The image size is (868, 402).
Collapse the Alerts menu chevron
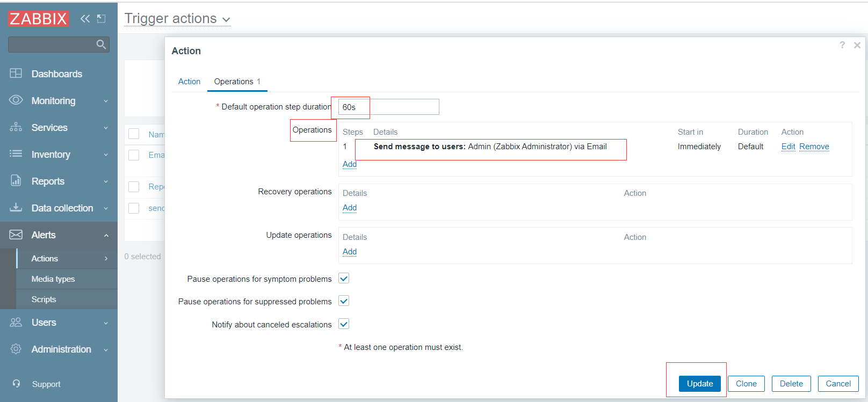[106, 235]
